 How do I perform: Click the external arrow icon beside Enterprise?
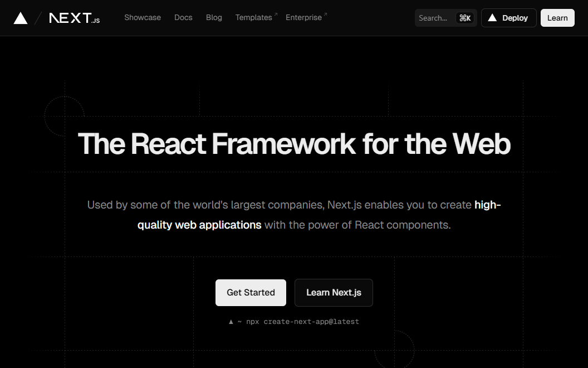325,14
